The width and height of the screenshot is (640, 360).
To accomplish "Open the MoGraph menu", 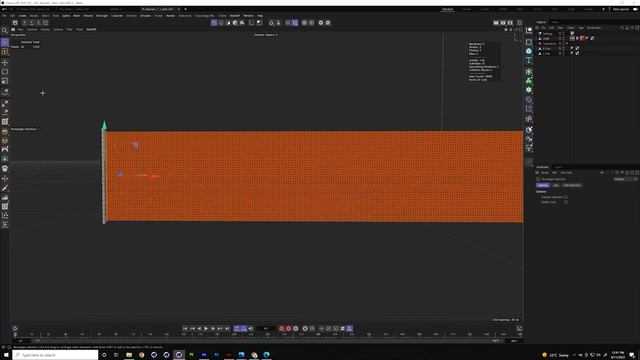I will [102, 16].
